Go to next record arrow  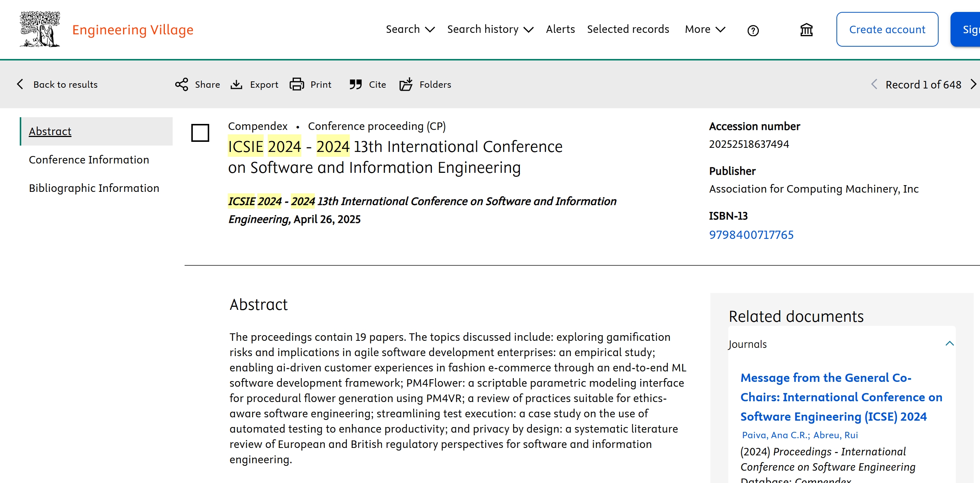click(973, 84)
